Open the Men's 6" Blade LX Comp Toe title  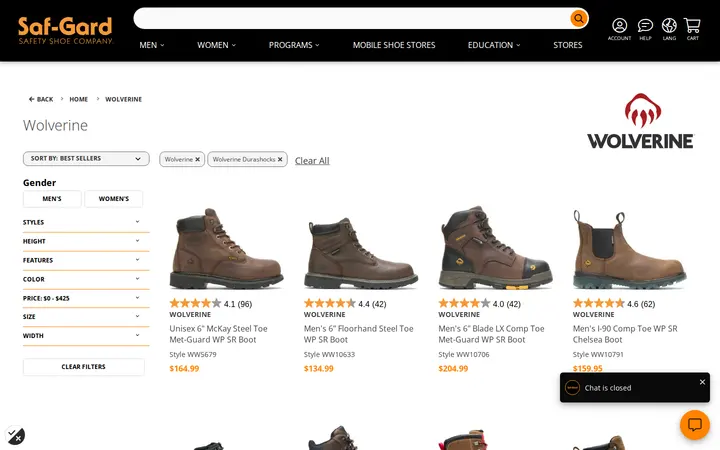coord(491,334)
